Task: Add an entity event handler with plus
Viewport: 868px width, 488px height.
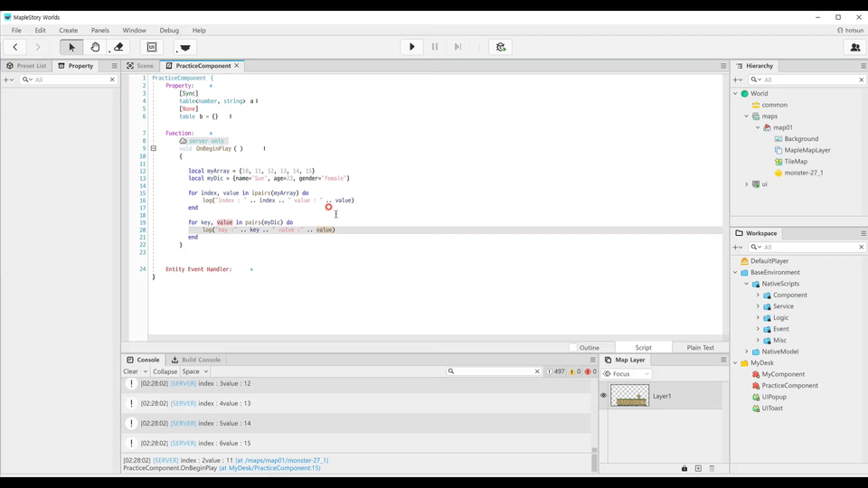Action: tap(251, 269)
